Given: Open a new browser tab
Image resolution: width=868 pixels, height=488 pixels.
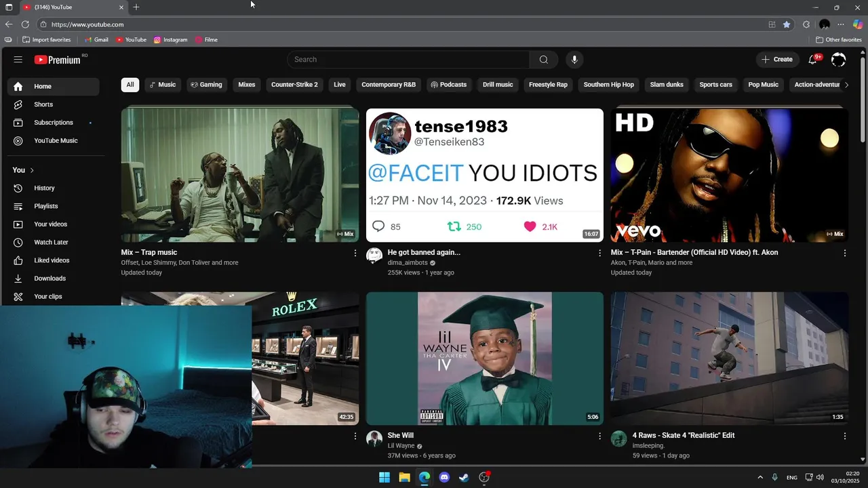Looking at the screenshot, I should click(x=136, y=7).
